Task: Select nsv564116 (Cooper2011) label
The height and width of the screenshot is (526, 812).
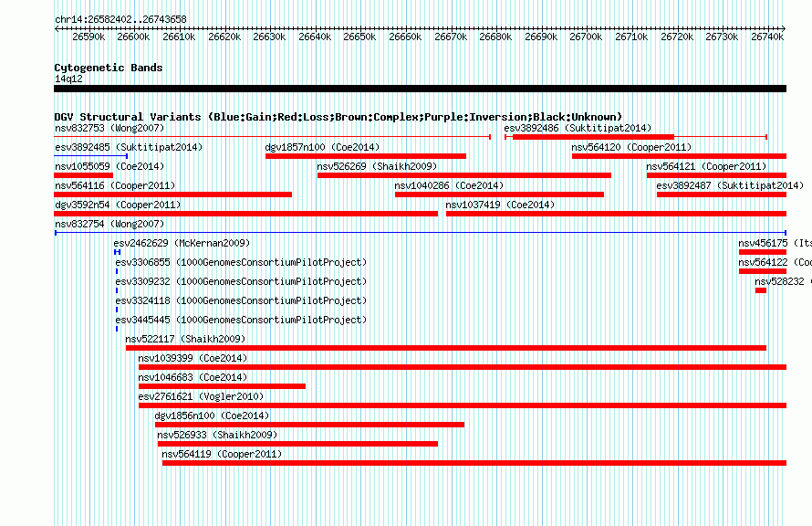Action: (x=115, y=185)
